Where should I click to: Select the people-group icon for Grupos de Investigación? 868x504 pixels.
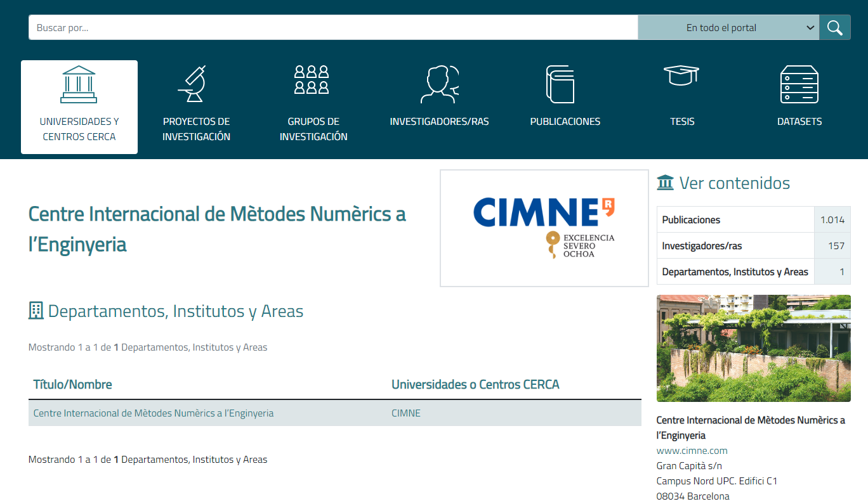pyautogui.click(x=313, y=81)
